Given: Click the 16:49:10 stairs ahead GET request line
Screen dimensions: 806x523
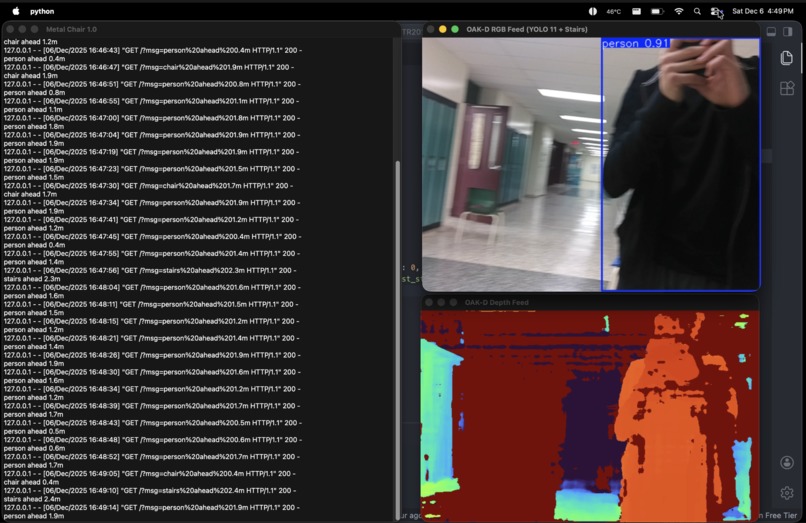Looking at the screenshot, I should pyautogui.click(x=150, y=491).
